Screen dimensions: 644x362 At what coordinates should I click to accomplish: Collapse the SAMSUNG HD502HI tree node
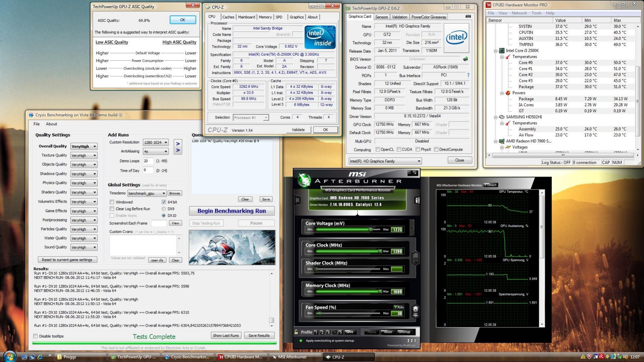495,117
